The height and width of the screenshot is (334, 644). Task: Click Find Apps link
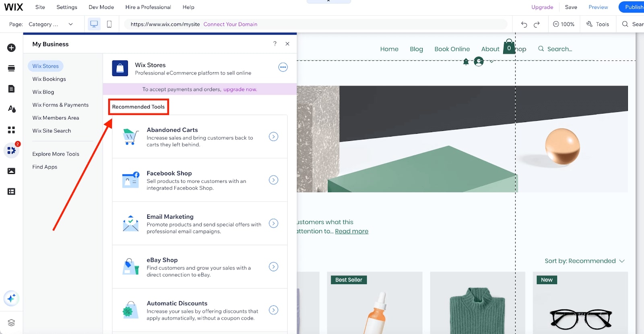pos(45,167)
